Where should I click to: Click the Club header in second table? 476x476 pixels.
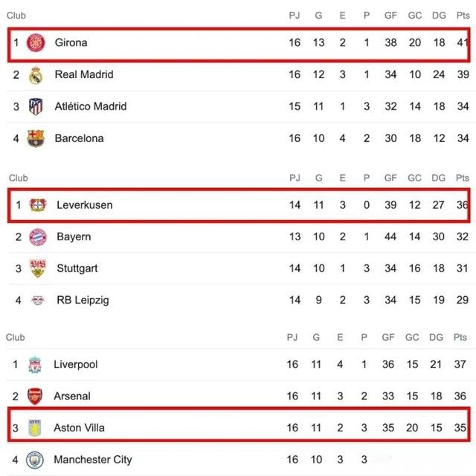click(19, 178)
